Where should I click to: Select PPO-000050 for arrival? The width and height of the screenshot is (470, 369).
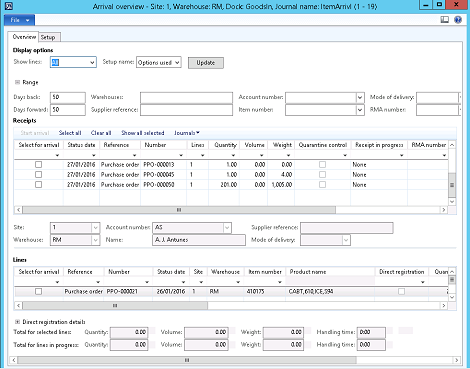pyautogui.click(x=39, y=184)
